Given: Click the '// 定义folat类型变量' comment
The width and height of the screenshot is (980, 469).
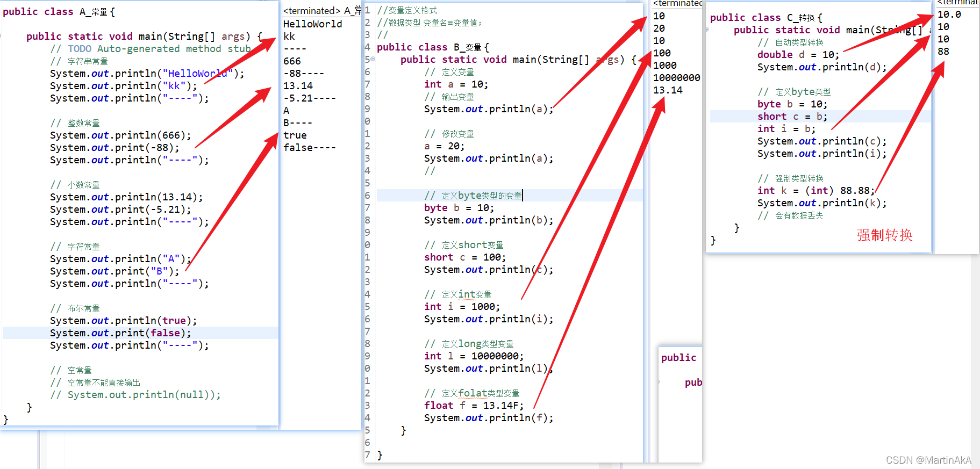Looking at the screenshot, I should [x=472, y=393].
